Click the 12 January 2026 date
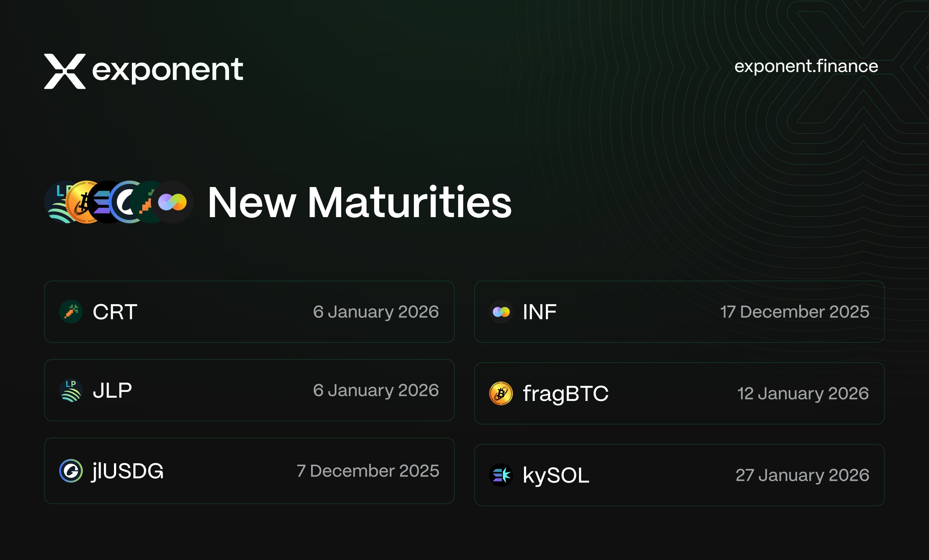The image size is (929, 560). (x=803, y=393)
